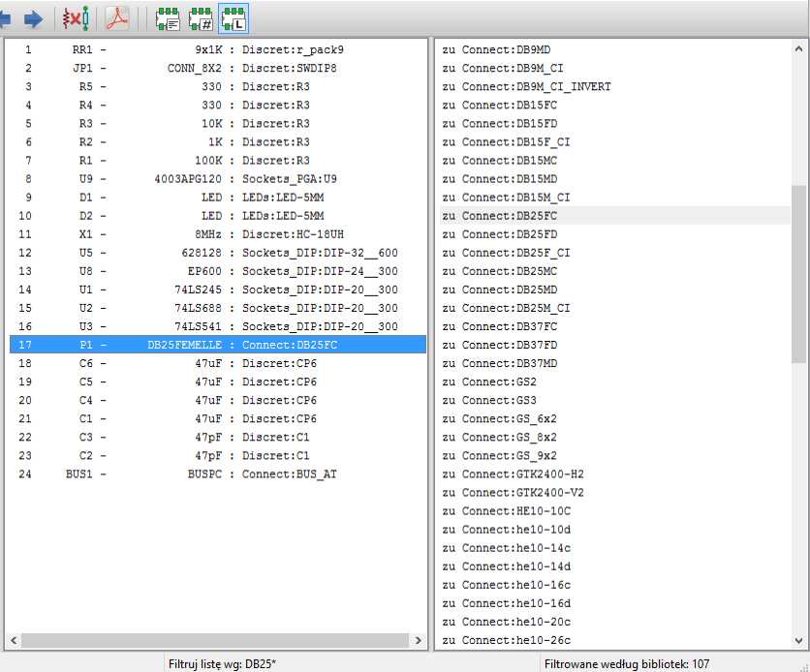The image size is (810, 672).
Task: Choose footprint Connect:he10-14d
Action: pos(614,566)
